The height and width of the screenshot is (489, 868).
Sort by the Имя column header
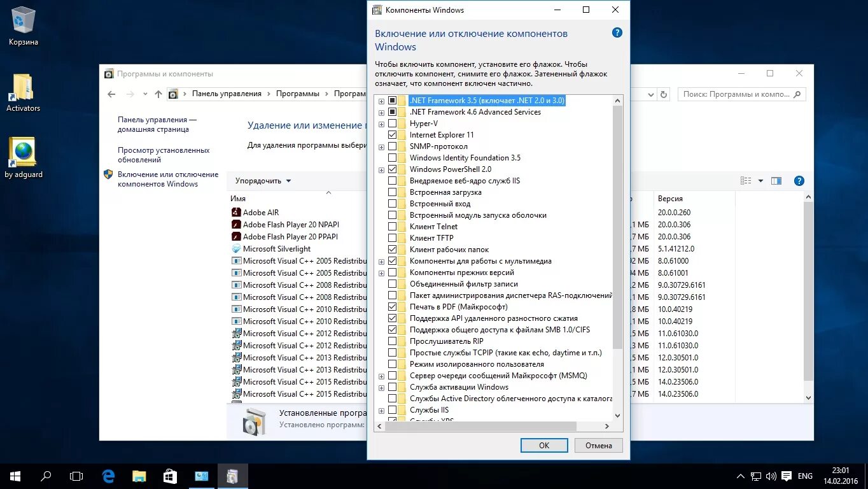tap(238, 199)
